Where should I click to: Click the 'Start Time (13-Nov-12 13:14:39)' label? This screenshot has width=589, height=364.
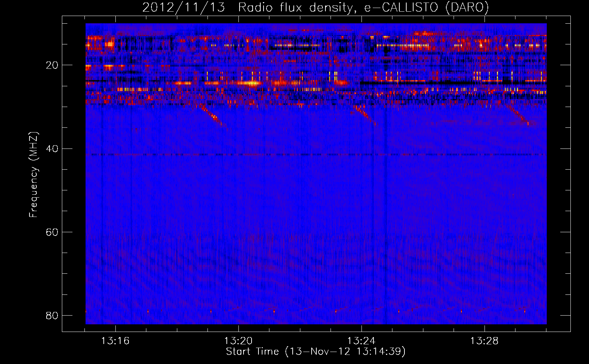pyautogui.click(x=316, y=352)
